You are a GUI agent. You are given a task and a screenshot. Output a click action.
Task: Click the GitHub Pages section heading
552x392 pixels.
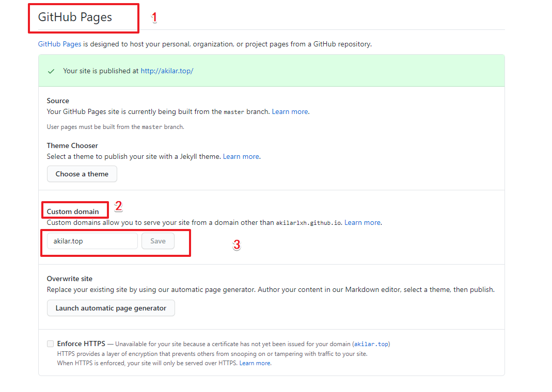[75, 17]
